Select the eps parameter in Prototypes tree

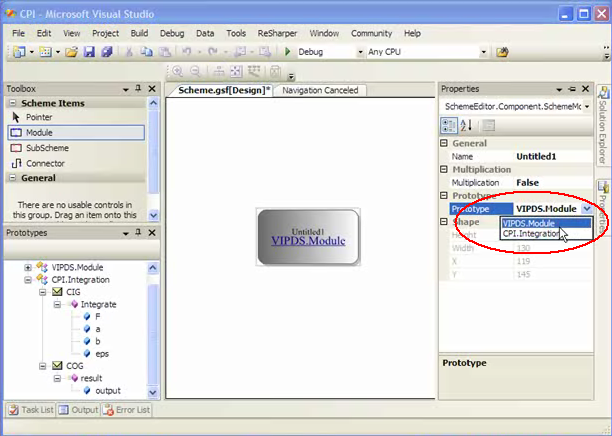pyautogui.click(x=102, y=353)
